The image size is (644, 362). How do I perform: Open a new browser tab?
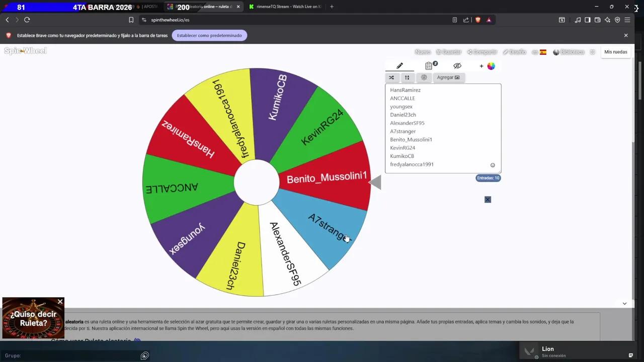[x=332, y=7]
